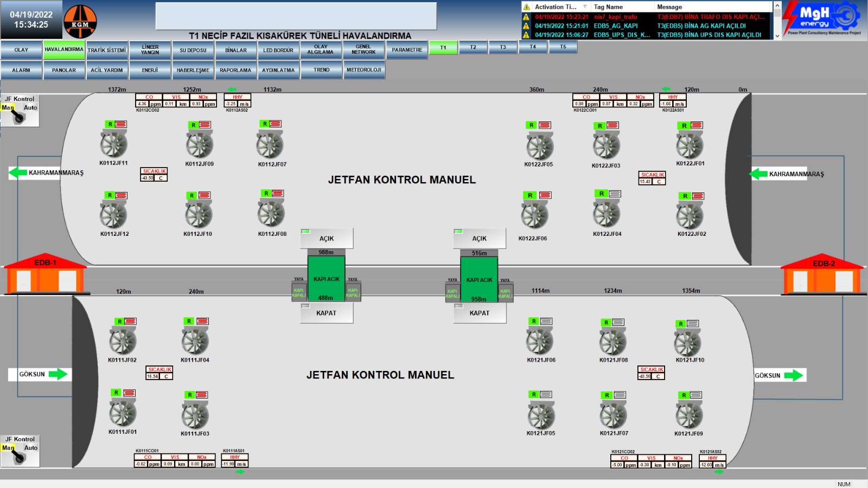Image resolution: width=868 pixels, height=488 pixels.
Task: Select jet fan K0122JF03 icon
Action: point(606,146)
